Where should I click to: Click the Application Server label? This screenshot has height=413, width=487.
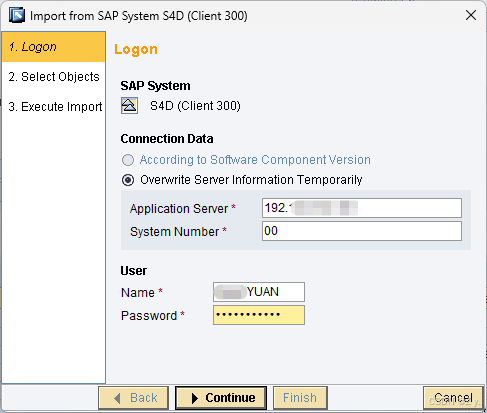click(x=179, y=209)
